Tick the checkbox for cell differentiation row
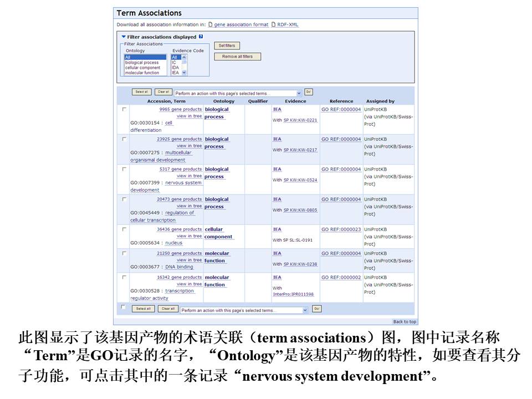Image resolution: width=532 pixels, height=399 pixels. (x=124, y=109)
